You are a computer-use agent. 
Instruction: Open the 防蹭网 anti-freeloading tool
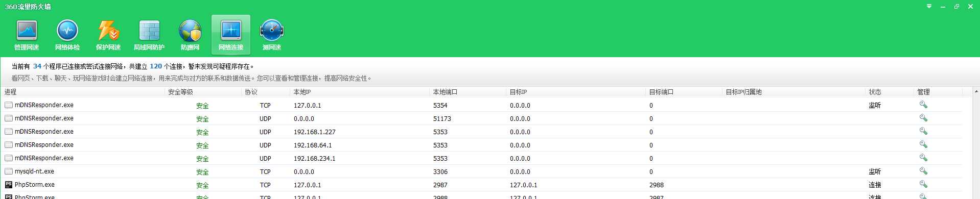(x=190, y=35)
